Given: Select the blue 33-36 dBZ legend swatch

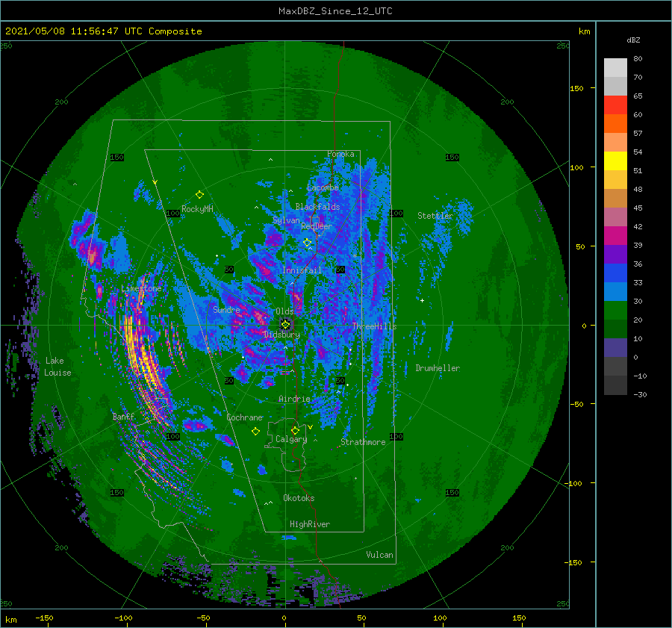Looking at the screenshot, I should coord(615,273).
